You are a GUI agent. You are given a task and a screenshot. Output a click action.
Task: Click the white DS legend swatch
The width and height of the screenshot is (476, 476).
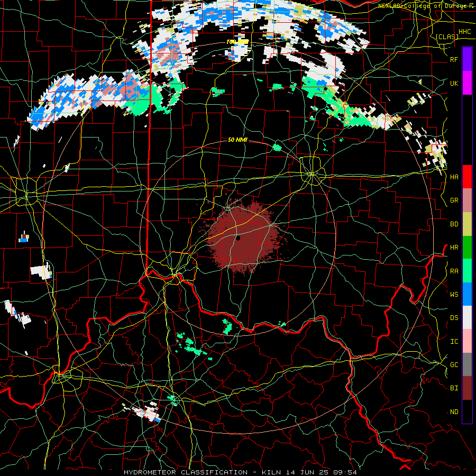pos(467,317)
